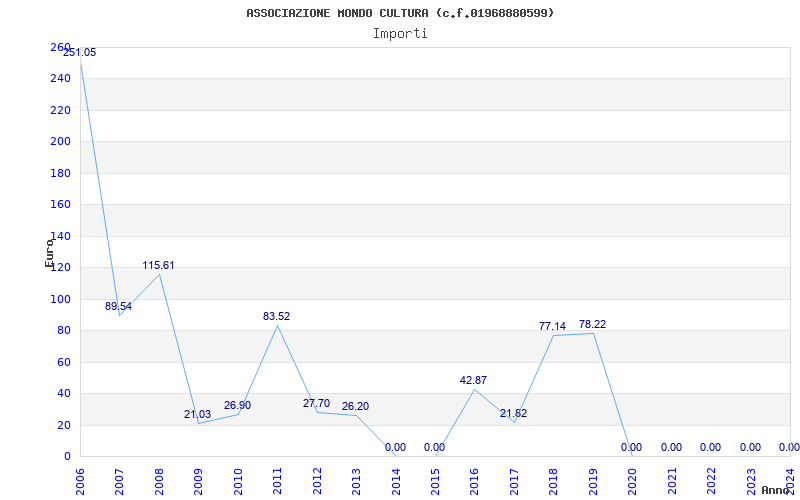Click the 200 value on Euro axis

click(60, 142)
